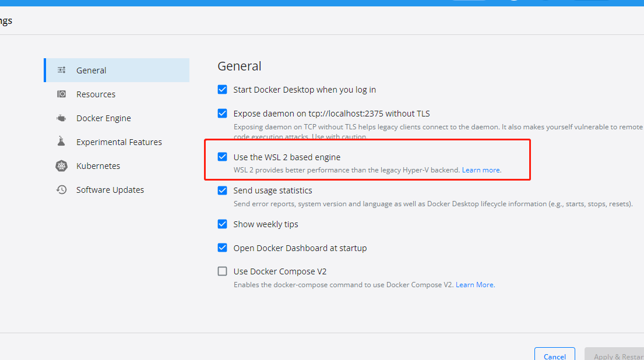The height and width of the screenshot is (360, 644).
Task: Click the General sliders icon
Action: pos(61,70)
